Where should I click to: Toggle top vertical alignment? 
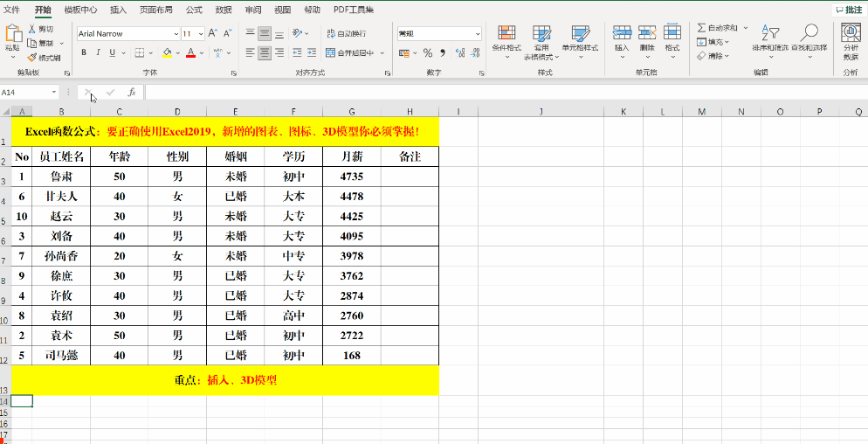[251, 34]
